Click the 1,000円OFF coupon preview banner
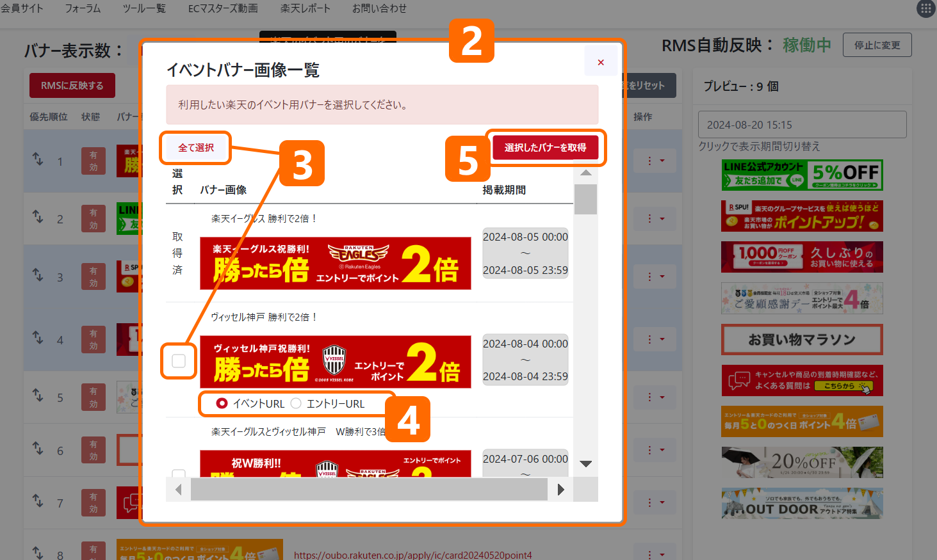The image size is (937, 560). [802, 257]
